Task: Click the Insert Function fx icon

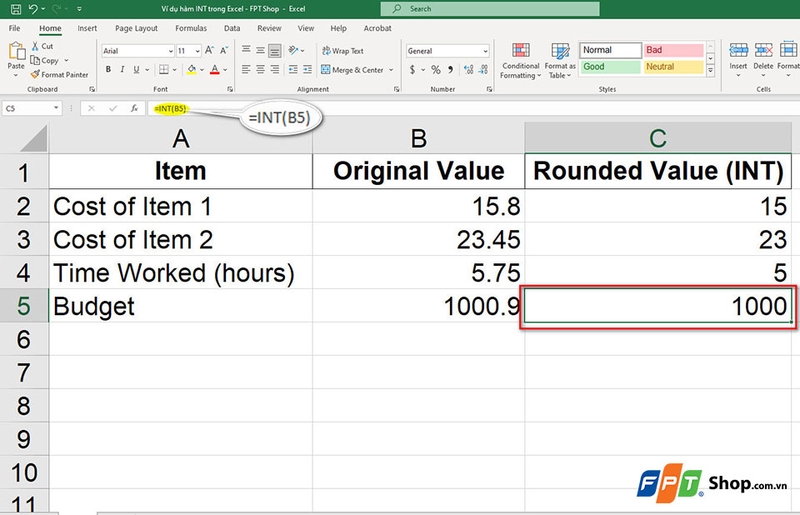Action: (x=134, y=108)
